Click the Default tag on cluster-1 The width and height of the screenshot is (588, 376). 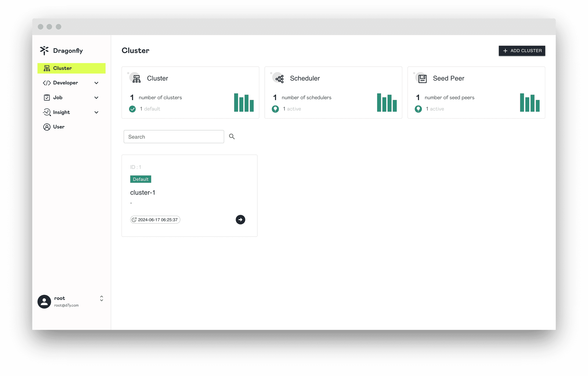coord(141,179)
